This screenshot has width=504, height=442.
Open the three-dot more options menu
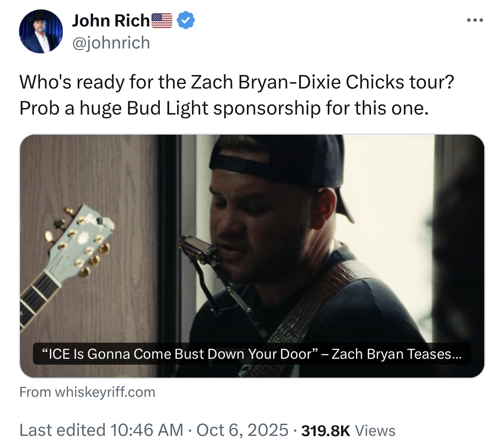point(475,20)
